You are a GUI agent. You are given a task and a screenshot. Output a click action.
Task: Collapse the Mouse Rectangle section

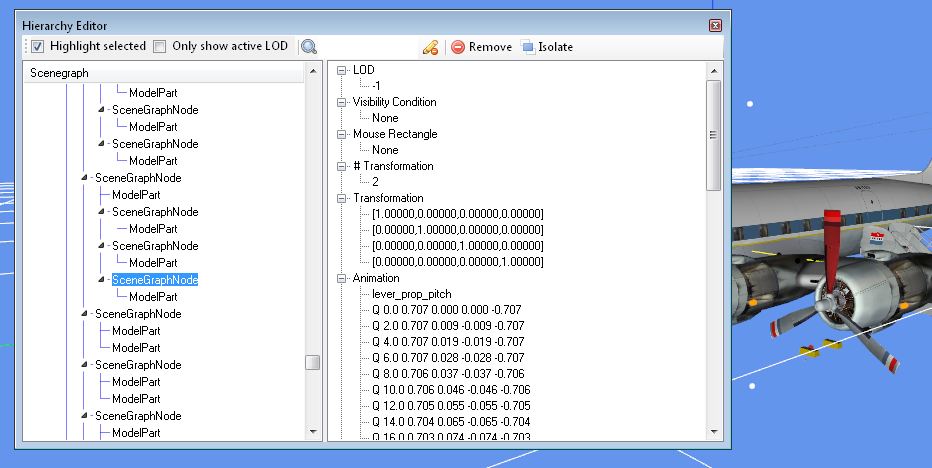pyautogui.click(x=341, y=134)
